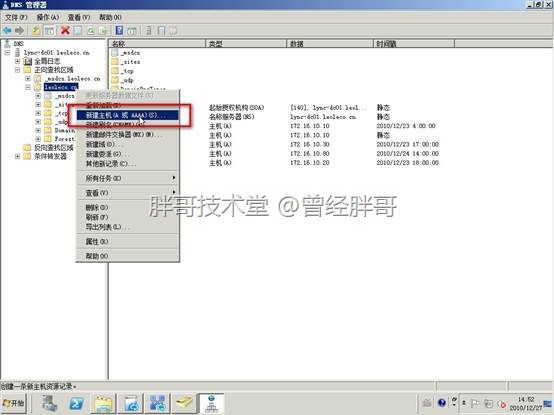Choose 导出列表(L) in the context menu
The height and width of the screenshot is (415, 554).
pos(128,227)
